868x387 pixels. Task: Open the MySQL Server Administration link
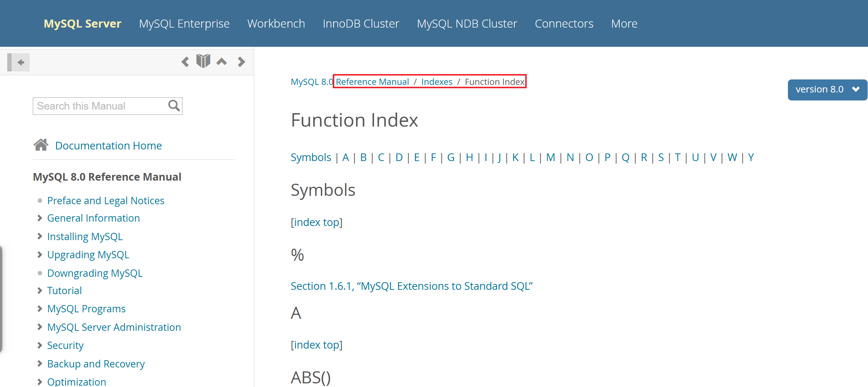pyautogui.click(x=114, y=327)
